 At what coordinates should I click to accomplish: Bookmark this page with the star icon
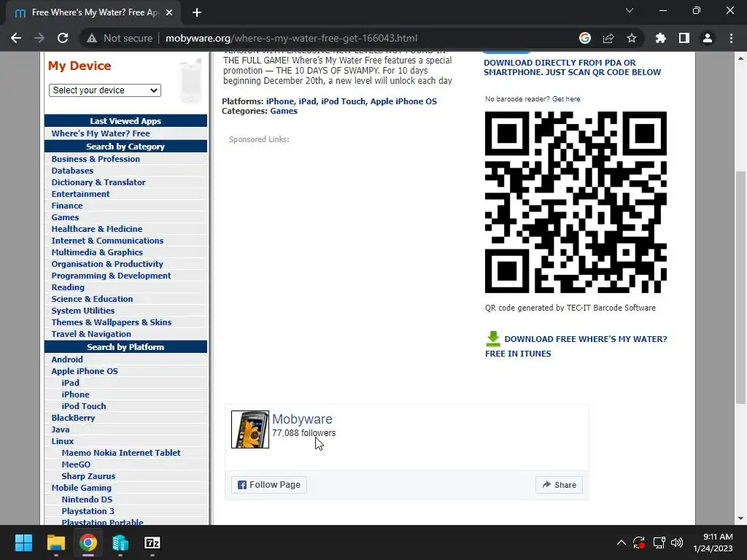[x=632, y=38]
